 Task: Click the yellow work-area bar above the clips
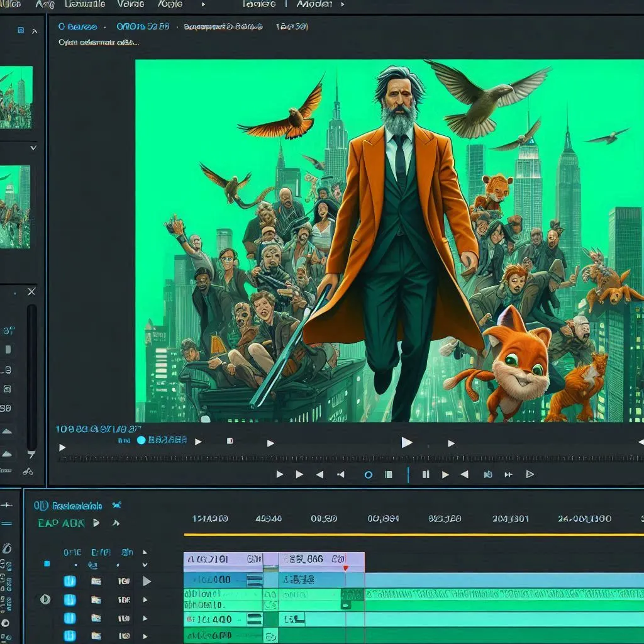pyautogui.click(x=414, y=535)
